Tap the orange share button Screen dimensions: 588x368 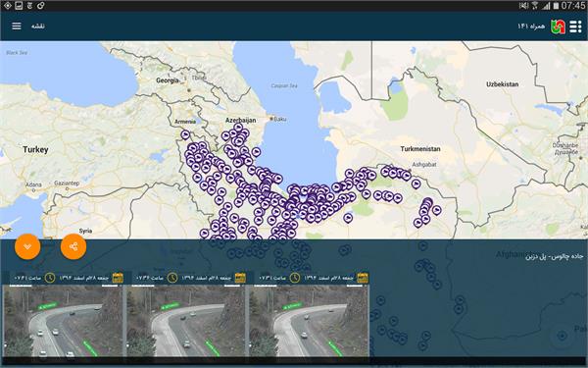73,246
